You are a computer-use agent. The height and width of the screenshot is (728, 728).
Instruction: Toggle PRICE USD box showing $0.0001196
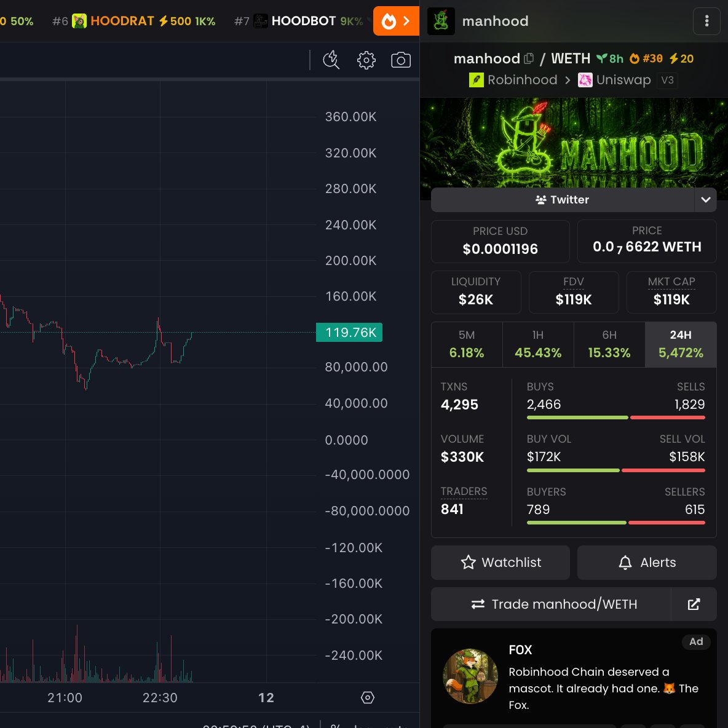pyautogui.click(x=501, y=242)
